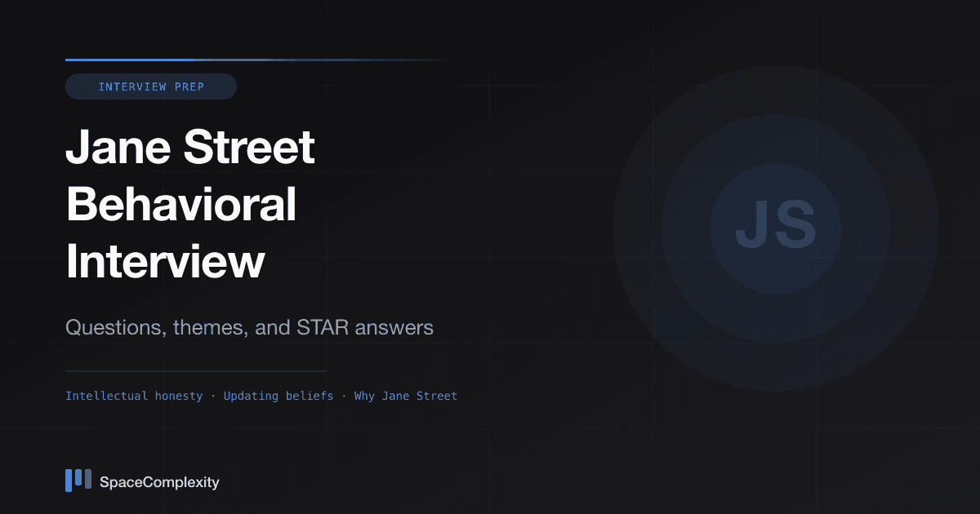
Task: Click the subtitle Questions, themes, and STAR answers
Action: 249,328
